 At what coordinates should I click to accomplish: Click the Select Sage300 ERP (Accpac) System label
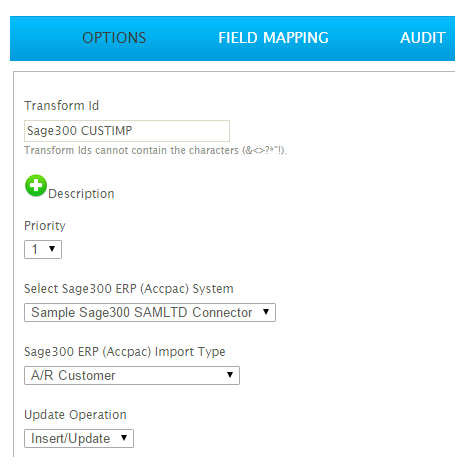pyautogui.click(x=129, y=289)
